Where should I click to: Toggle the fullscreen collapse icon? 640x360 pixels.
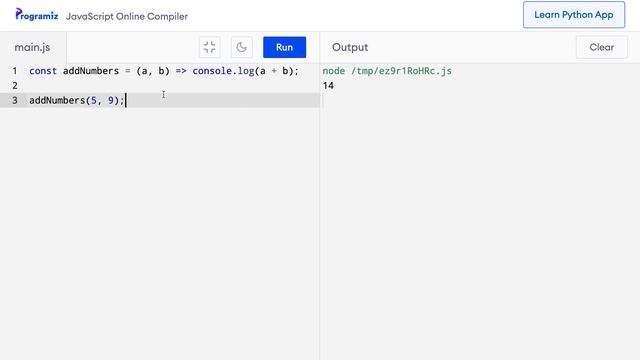(209, 47)
